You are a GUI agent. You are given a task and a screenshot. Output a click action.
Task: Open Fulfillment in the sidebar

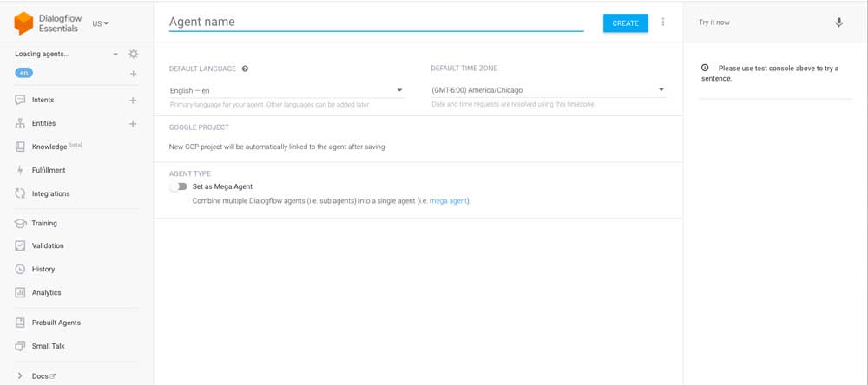click(x=49, y=170)
